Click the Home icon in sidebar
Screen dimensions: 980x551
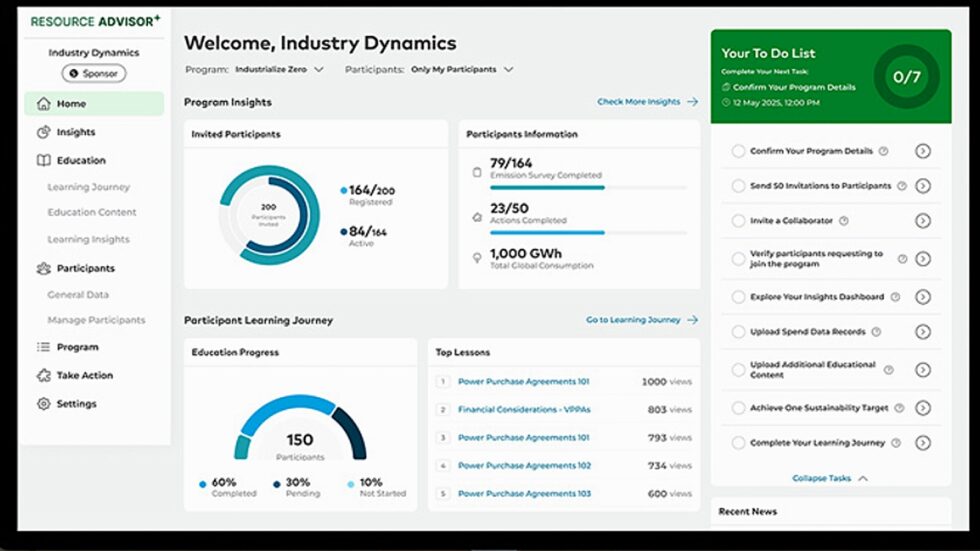coord(43,104)
